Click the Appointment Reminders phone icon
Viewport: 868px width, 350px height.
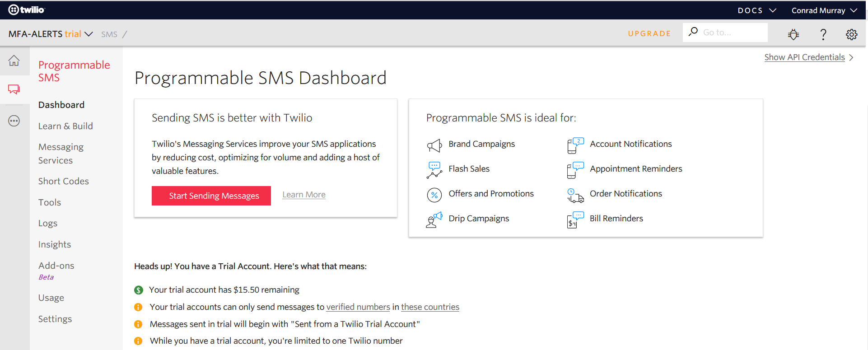click(575, 170)
